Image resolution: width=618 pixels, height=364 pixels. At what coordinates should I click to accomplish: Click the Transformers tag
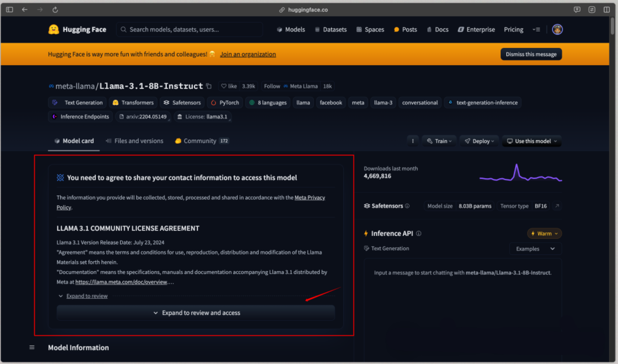133,103
